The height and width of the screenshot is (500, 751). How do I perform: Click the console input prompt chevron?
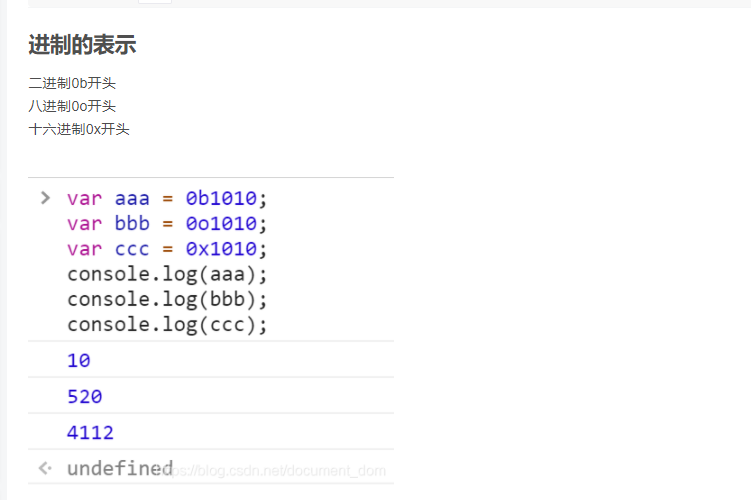45,197
